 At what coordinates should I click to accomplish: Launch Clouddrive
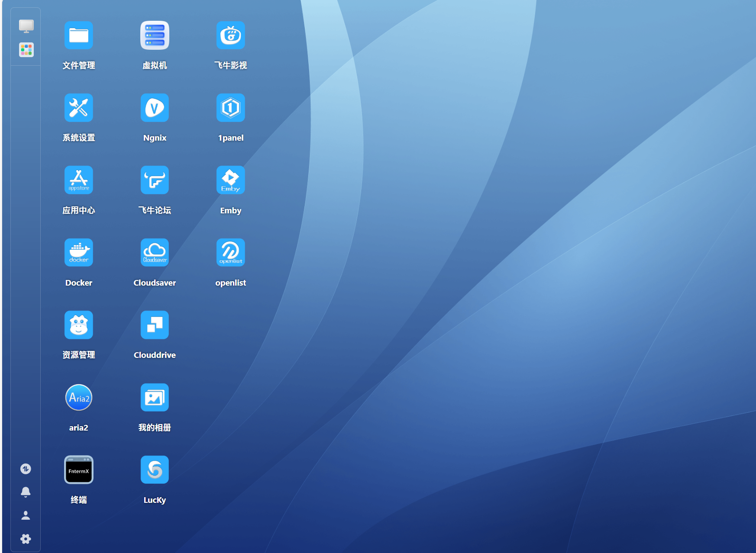coord(155,325)
